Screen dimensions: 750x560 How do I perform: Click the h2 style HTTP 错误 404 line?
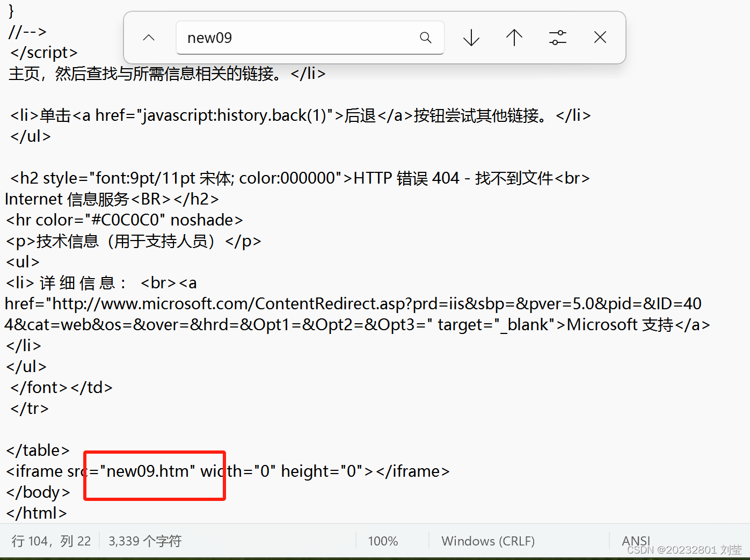coord(300,178)
